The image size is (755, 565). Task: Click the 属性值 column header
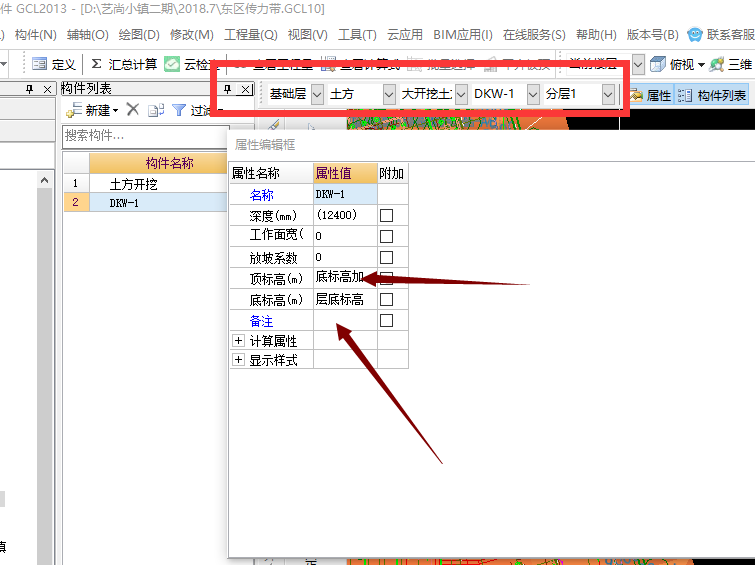click(345, 173)
